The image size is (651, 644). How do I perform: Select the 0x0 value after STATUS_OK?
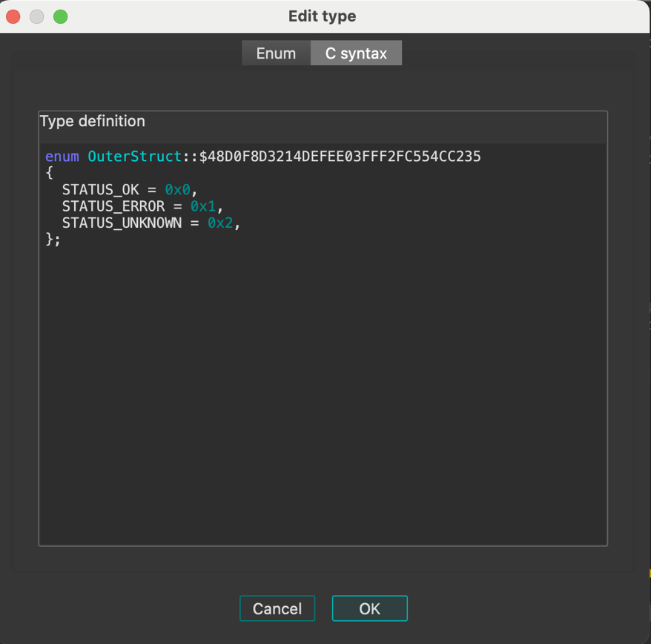pyautogui.click(x=177, y=189)
